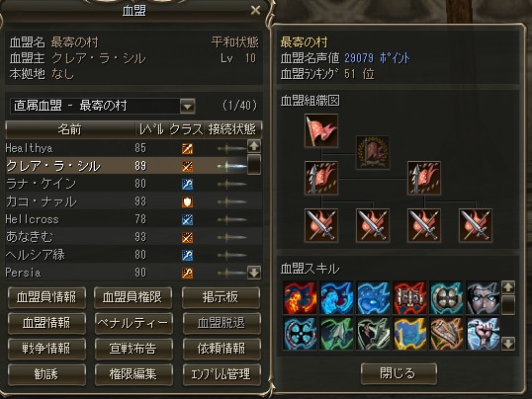Image resolution: width=532 pixels, height=399 pixels.
Task: Open エンブレム管理 emblem management
Action: pyautogui.click(x=222, y=374)
